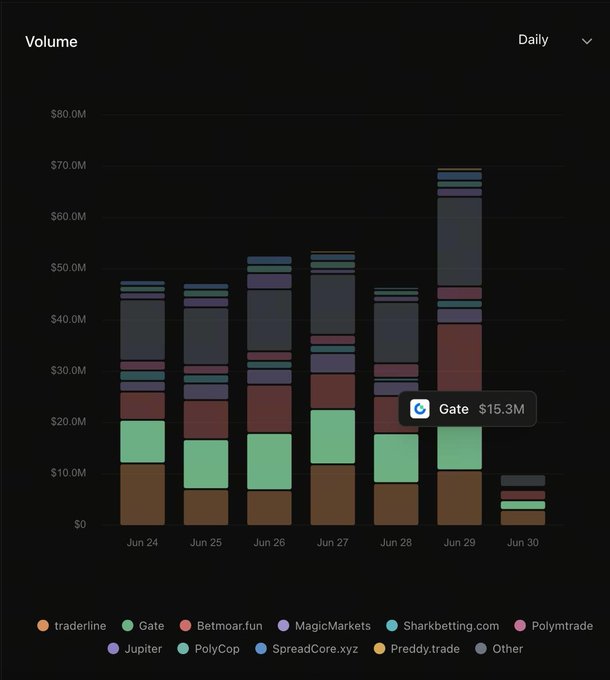610x680 pixels.
Task: Click the Jun 28 axis label
Action: pyautogui.click(x=396, y=543)
